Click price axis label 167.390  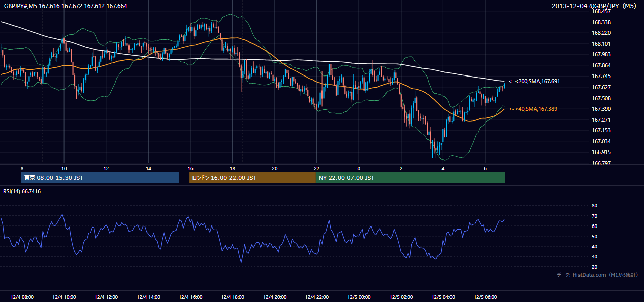(601, 109)
